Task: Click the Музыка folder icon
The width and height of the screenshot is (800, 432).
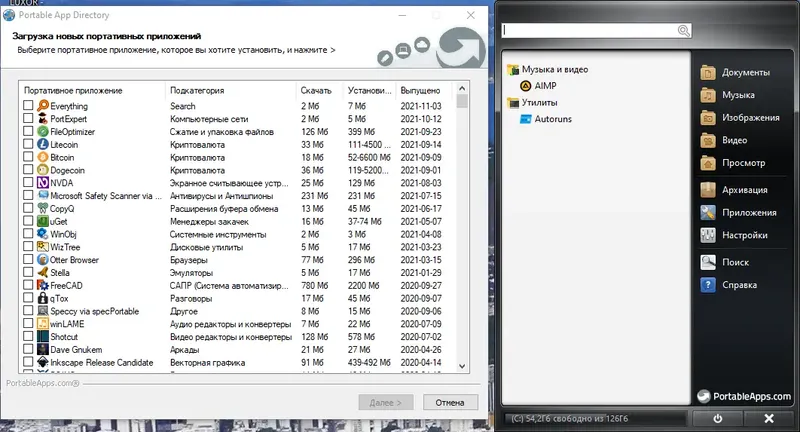Action: click(708, 95)
